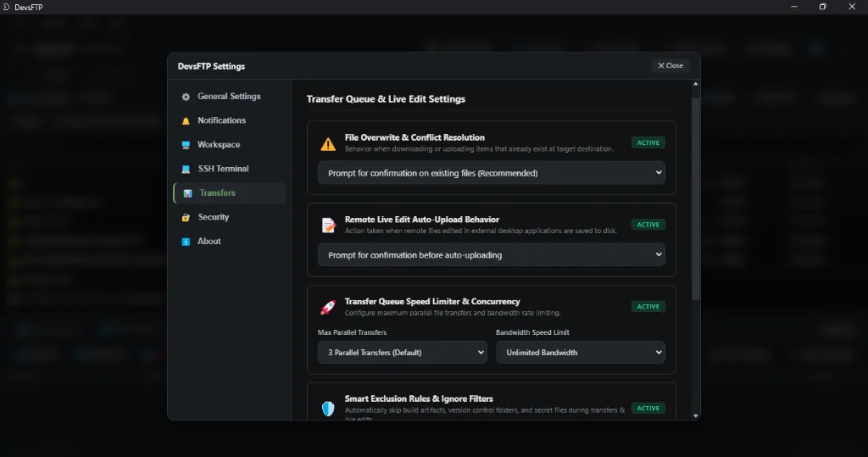The width and height of the screenshot is (868, 457).
Task: Go to SSH Terminal settings
Action: click(x=229, y=169)
